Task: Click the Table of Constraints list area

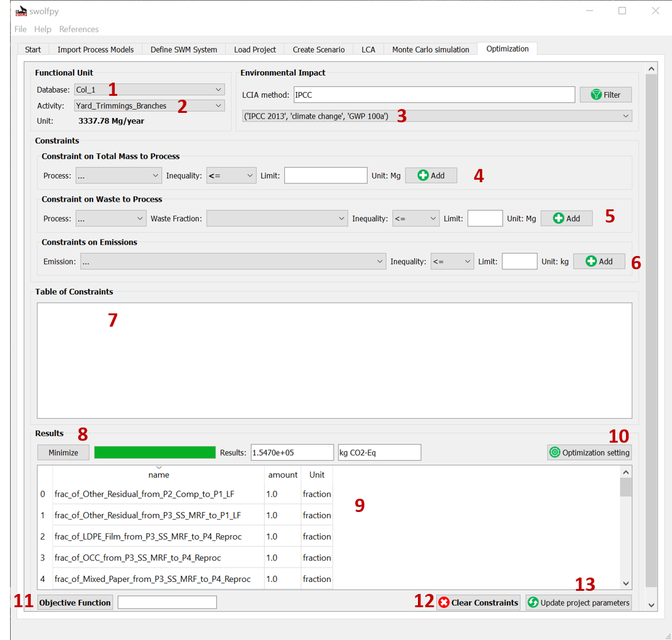Action: (x=334, y=361)
